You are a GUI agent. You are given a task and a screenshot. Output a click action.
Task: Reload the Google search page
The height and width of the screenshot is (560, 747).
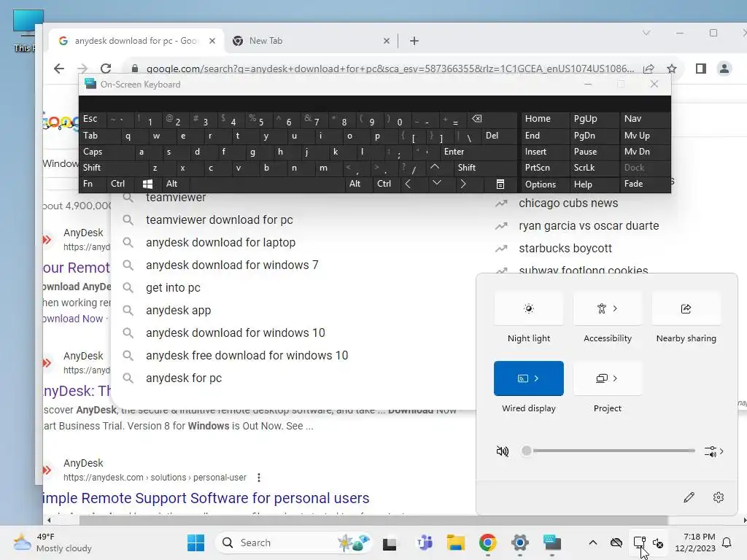106,69
